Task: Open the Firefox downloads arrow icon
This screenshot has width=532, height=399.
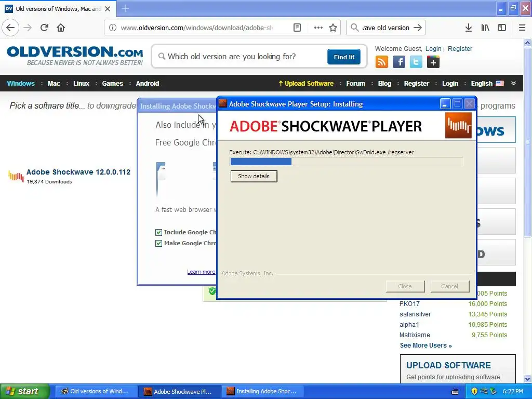Action: 469,28
